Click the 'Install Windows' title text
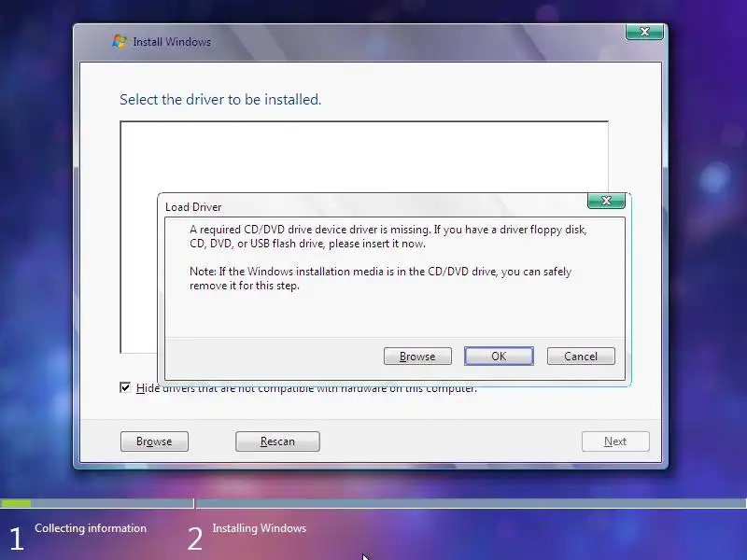 tap(172, 42)
